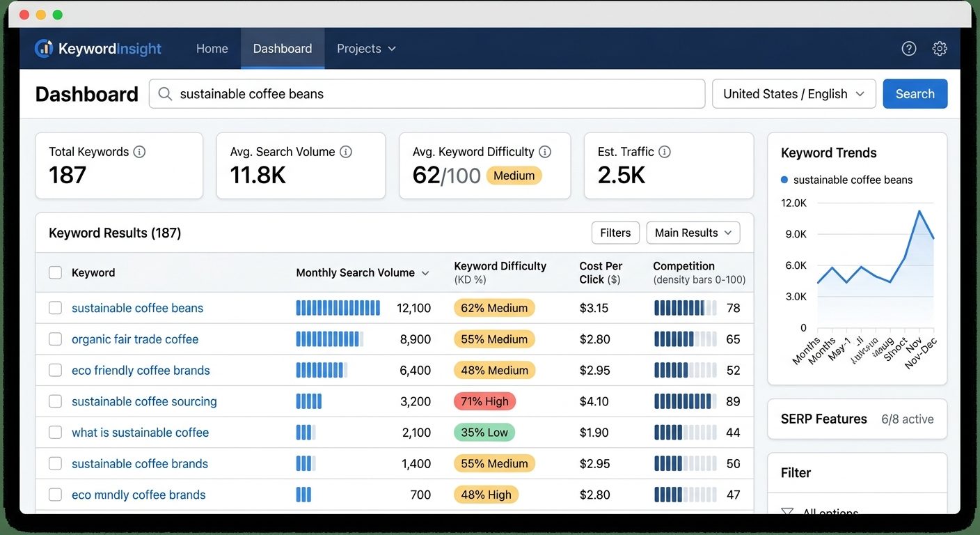
Task: Click the sustainable coffee beans search field
Action: [427, 94]
